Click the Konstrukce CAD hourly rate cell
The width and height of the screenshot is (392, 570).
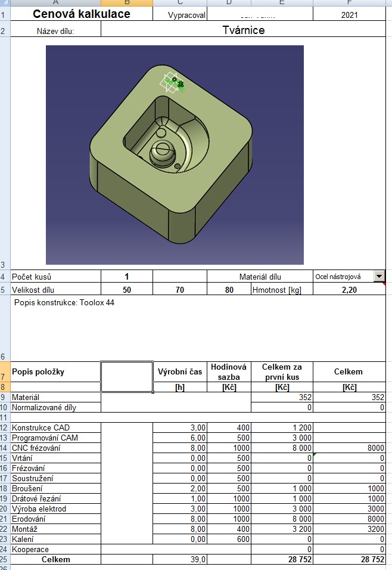229,427
